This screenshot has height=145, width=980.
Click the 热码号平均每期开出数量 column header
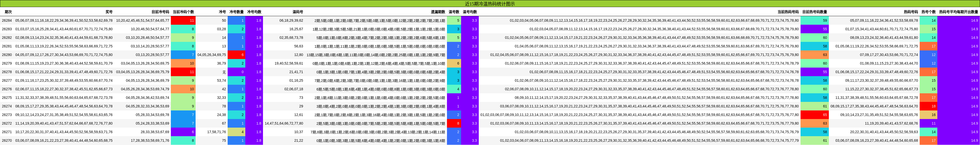[958, 12]
